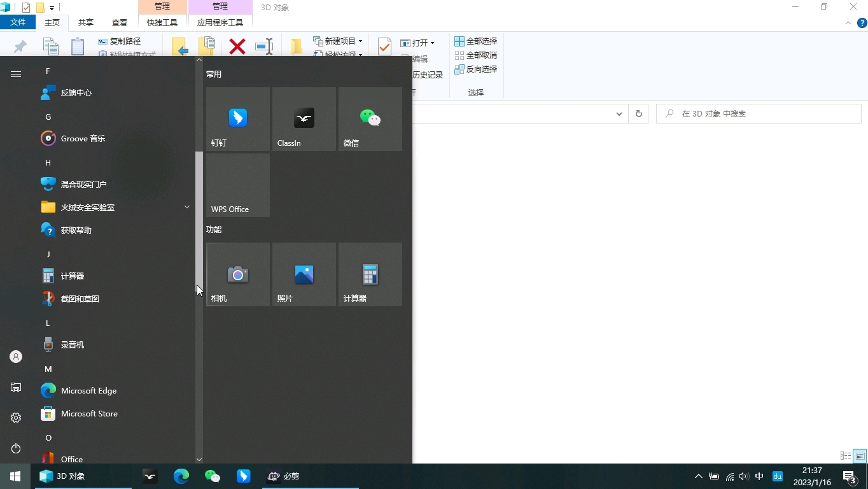Click 全部取消 in the ribbon
Image resolution: width=868 pixels, height=489 pixels.
click(x=475, y=55)
